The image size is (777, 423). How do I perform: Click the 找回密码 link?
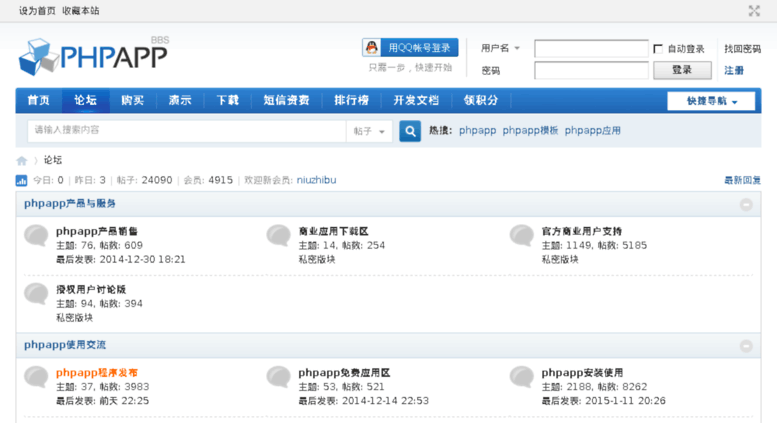click(742, 49)
